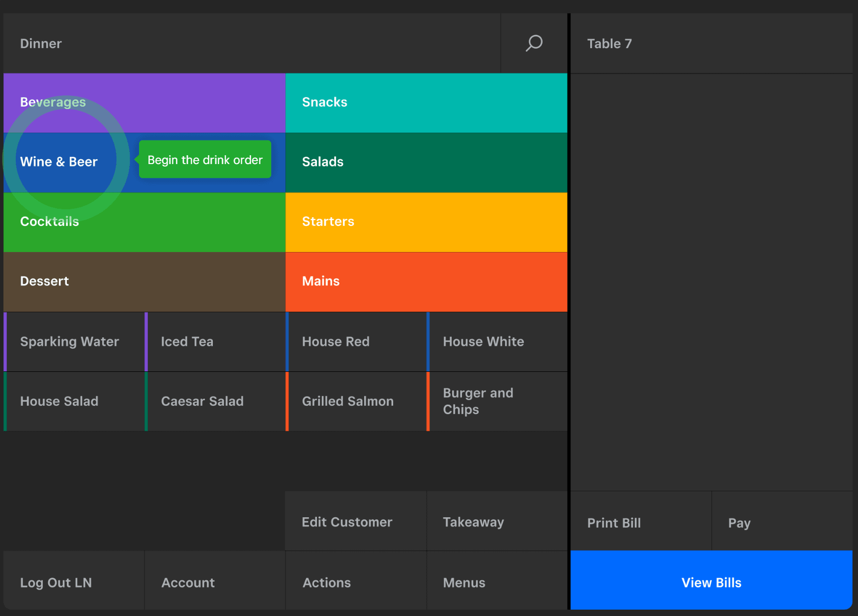Add Grilled Salmon to the order
The height and width of the screenshot is (616, 858).
tap(356, 401)
